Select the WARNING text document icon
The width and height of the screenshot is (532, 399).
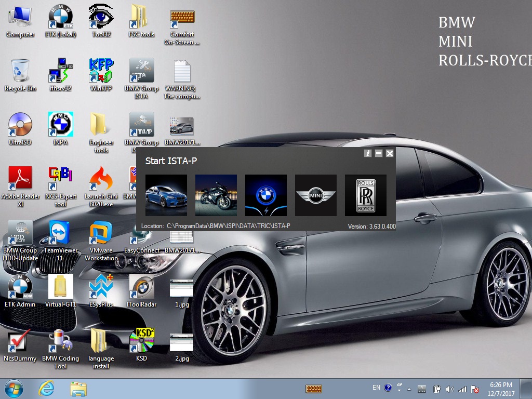[x=182, y=79]
